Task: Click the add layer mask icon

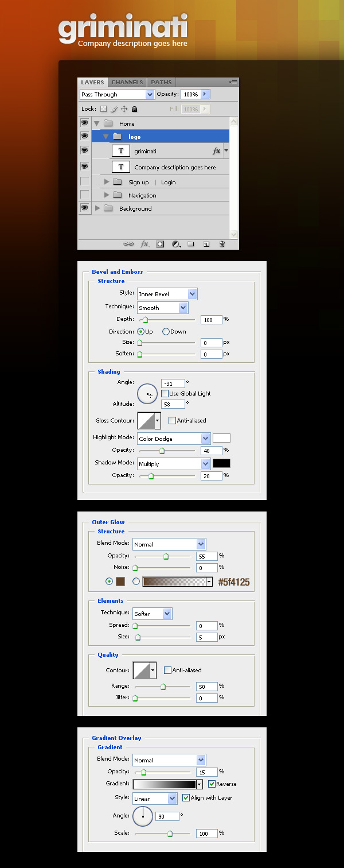Action: (160, 243)
